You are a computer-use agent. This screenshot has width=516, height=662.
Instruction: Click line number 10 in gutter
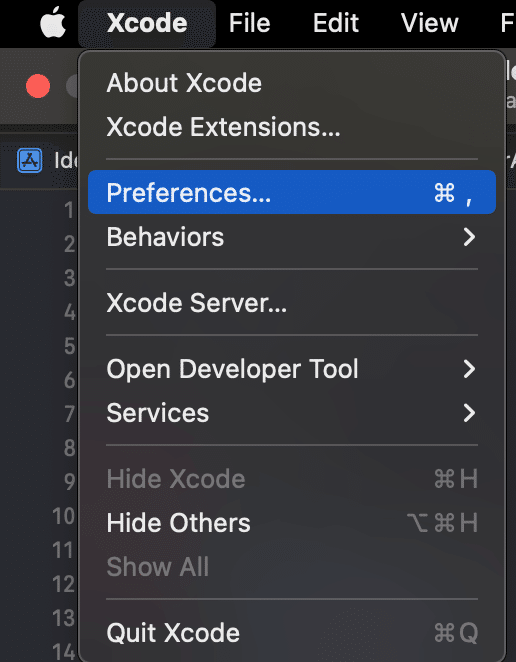click(63, 516)
